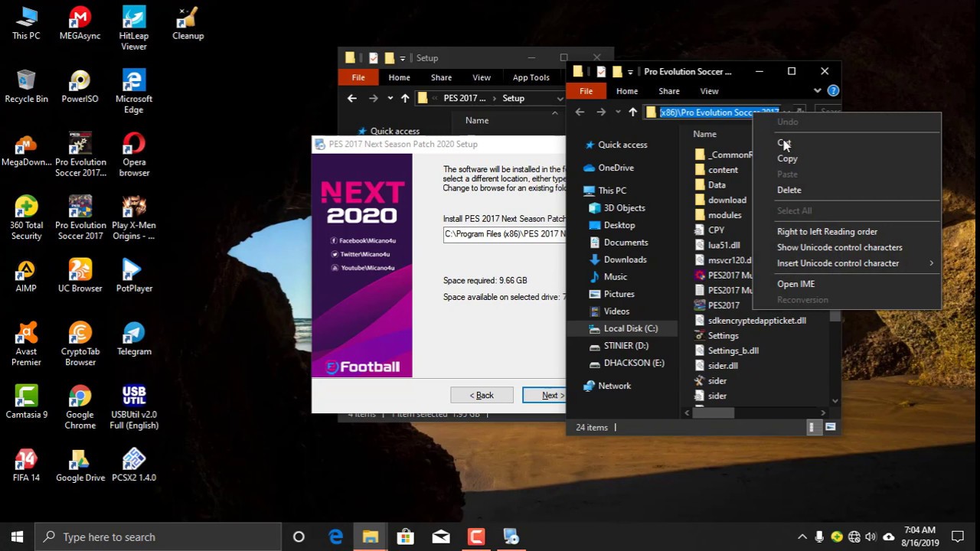Screen dimensions: 980x551
Task: Click the CryptoTab Browser desktop icon
Action: pyautogui.click(x=80, y=344)
